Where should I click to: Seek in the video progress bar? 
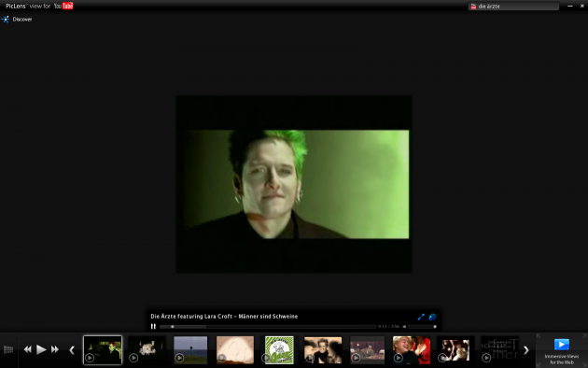268,326
